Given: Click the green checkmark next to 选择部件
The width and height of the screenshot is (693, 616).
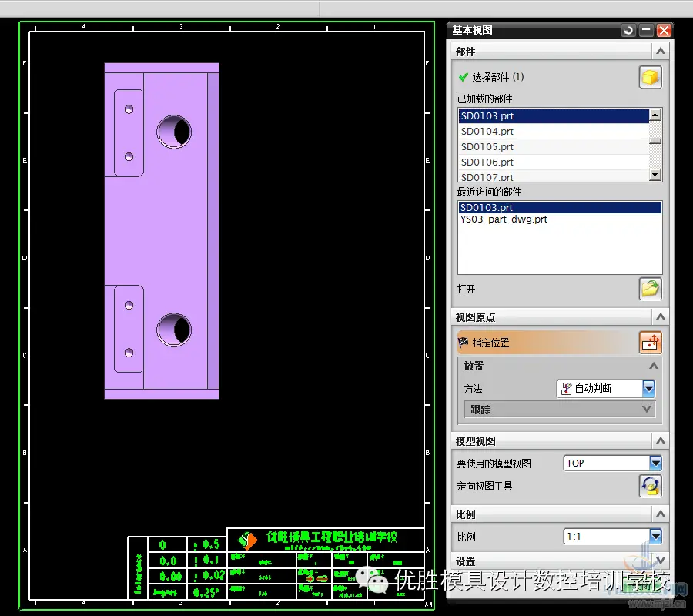Looking at the screenshot, I should (464, 77).
